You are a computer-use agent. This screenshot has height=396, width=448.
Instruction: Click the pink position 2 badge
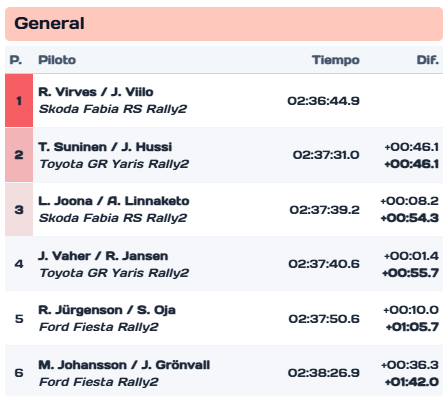click(x=19, y=155)
